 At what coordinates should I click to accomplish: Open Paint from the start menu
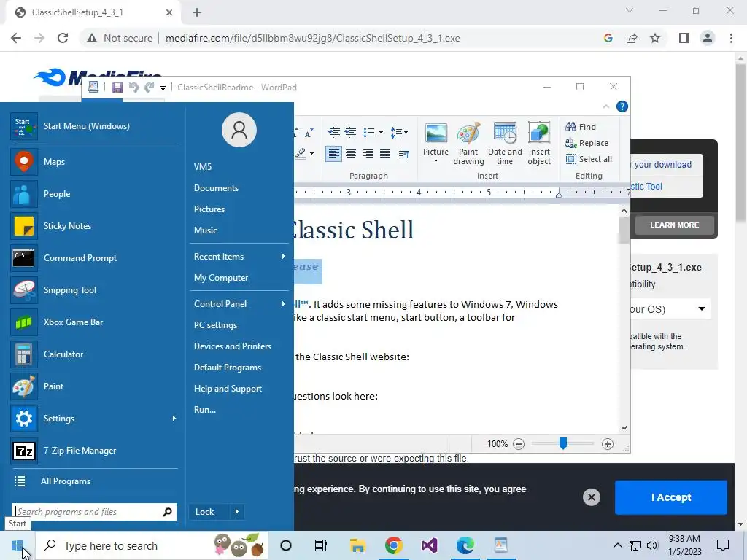pyautogui.click(x=94, y=386)
